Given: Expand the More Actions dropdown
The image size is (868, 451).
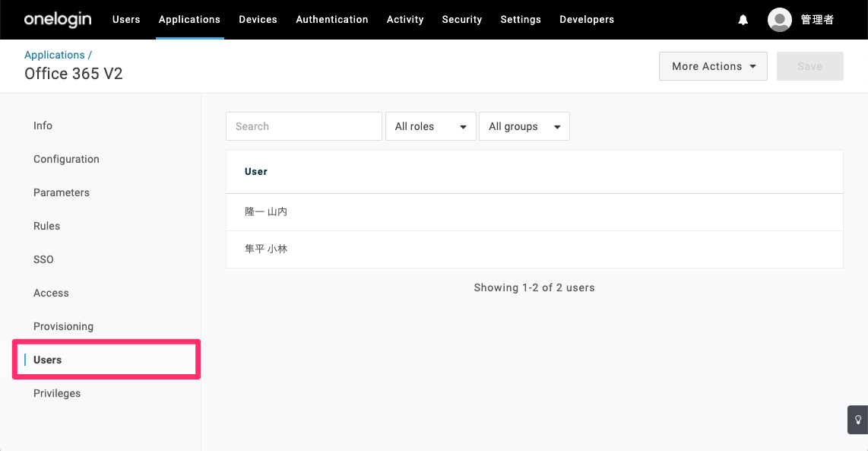Looking at the screenshot, I should [x=713, y=66].
